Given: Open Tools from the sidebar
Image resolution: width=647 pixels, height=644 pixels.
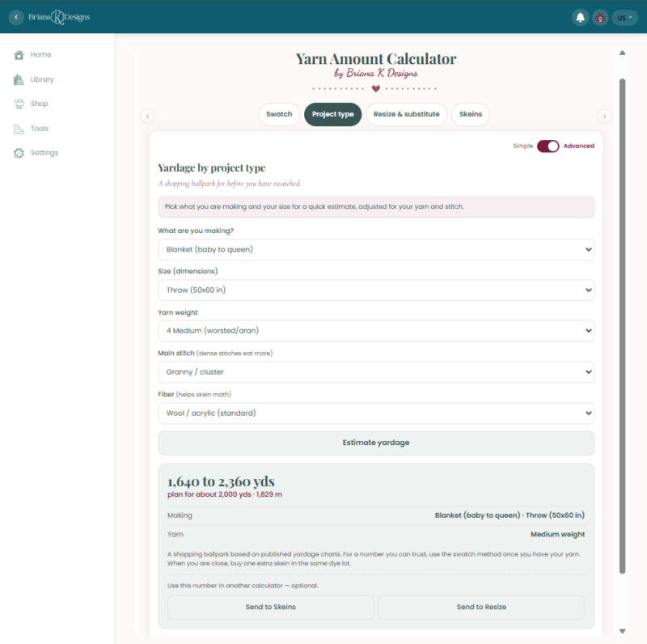Looking at the screenshot, I should [40, 129].
